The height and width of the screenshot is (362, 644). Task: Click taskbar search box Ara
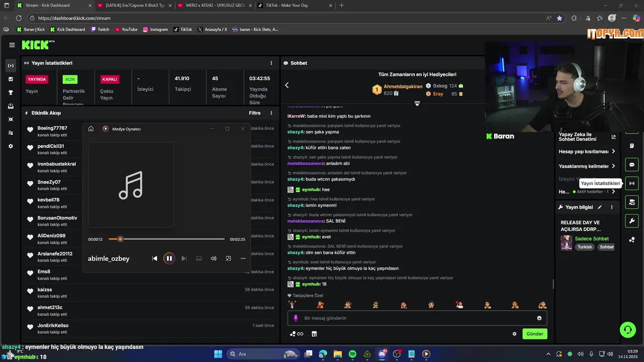263,354
